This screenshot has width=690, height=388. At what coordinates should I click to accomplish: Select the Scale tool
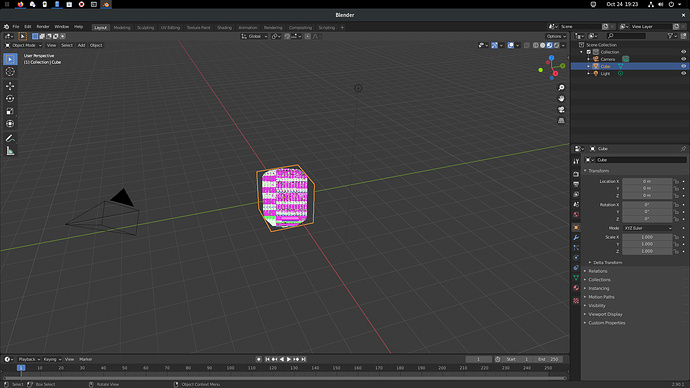tap(10, 111)
